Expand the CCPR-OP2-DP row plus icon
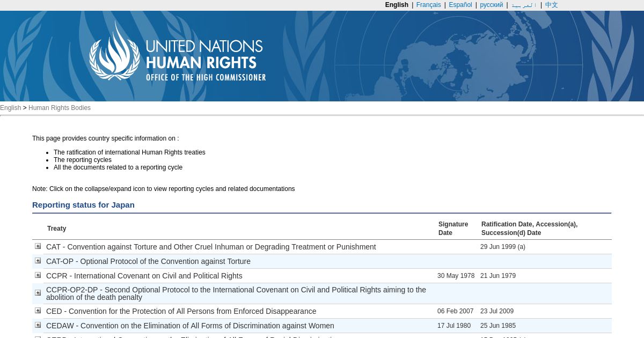 [38, 293]
